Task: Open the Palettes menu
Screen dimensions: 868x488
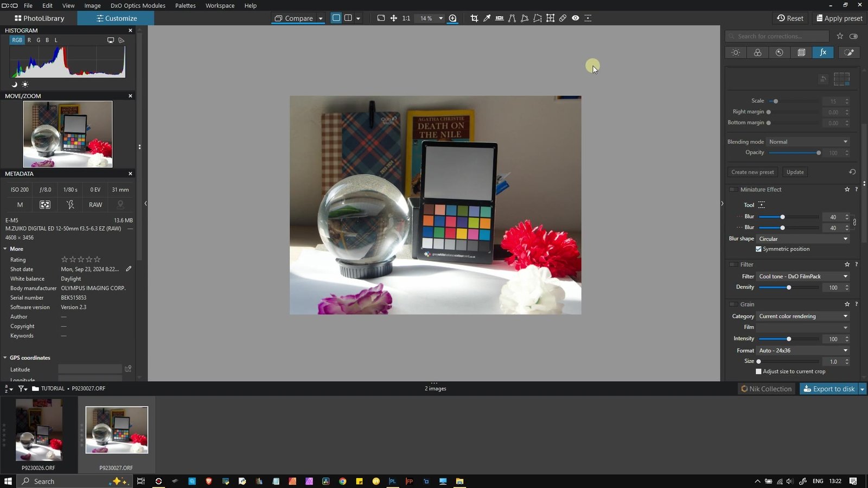Action: click(x=186, y=5)
